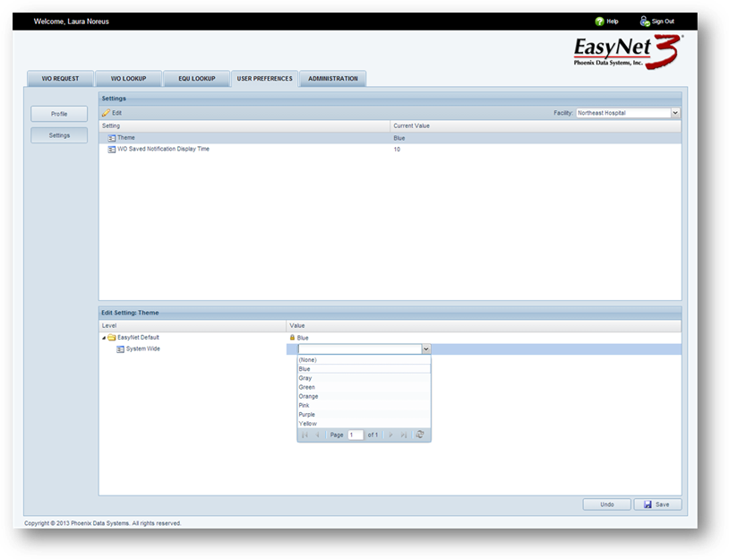
Task: Choose Purple from the theme list
Action: (307, 415)
